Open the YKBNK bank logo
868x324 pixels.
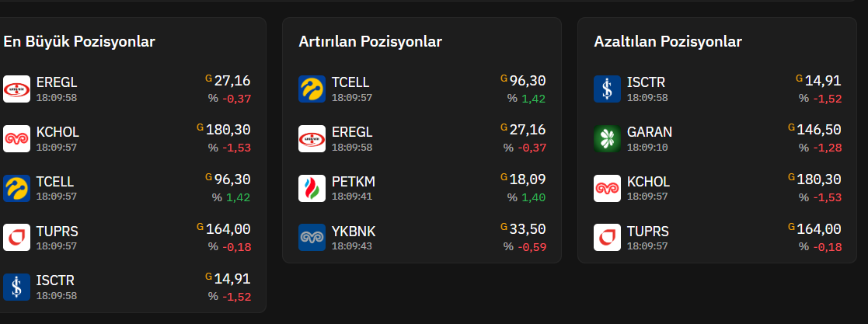click(x=312, y=238)
